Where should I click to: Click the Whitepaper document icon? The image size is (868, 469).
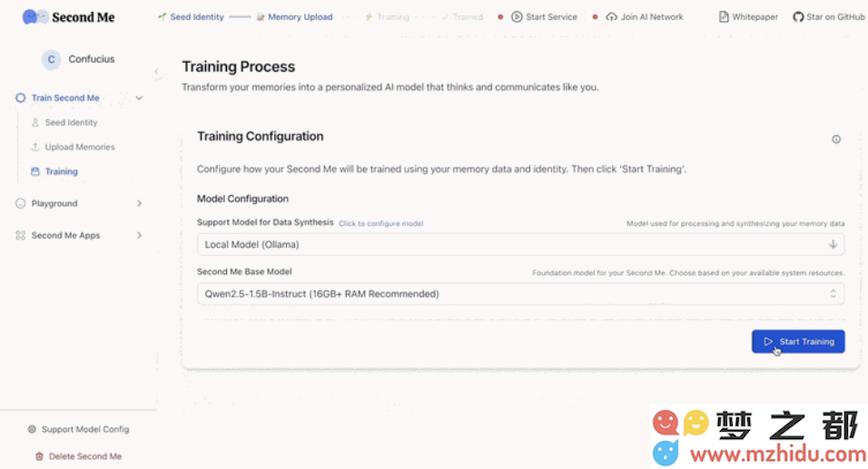724,17
